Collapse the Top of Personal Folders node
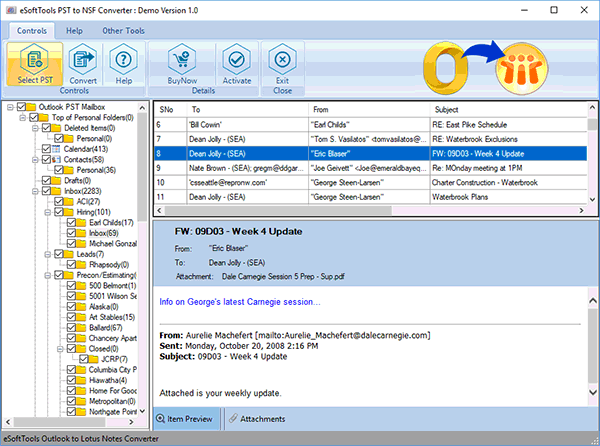The height and width of the screenshot is (446, 600). click(x=23, y=117)
